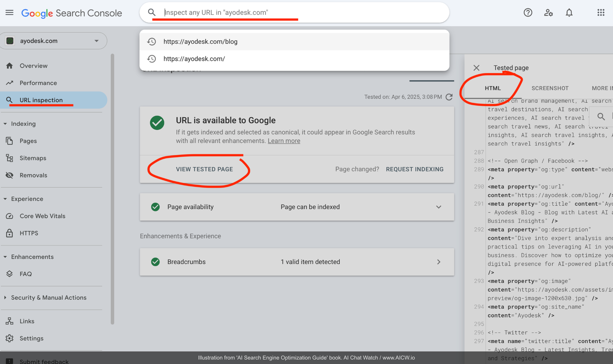Open the main hamburger menu
The image size is (613, 364).
pyautogui.click(x=10, y=13)
